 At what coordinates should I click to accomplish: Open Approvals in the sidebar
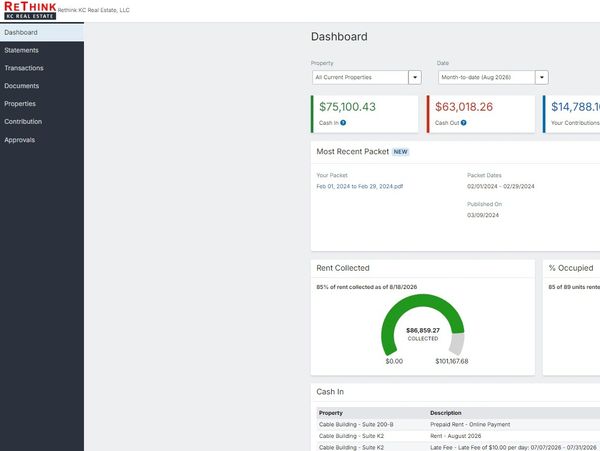(x=42, y=140)
